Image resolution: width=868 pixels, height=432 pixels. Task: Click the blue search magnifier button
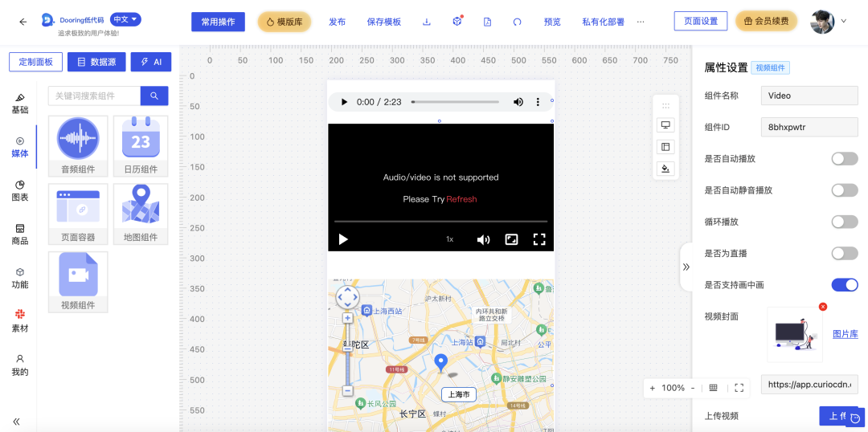[154, 96]
